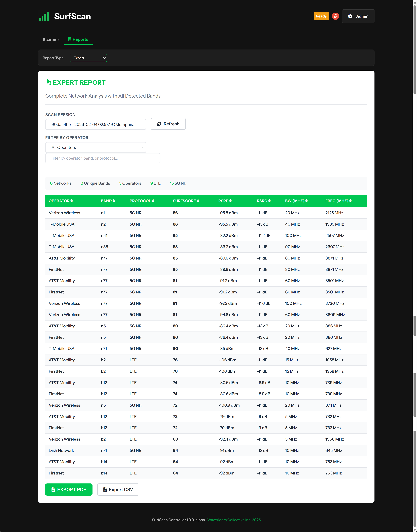Select the Verizon Wireless n1 row operator
The image size is (417, 532).
pos(64,213)
